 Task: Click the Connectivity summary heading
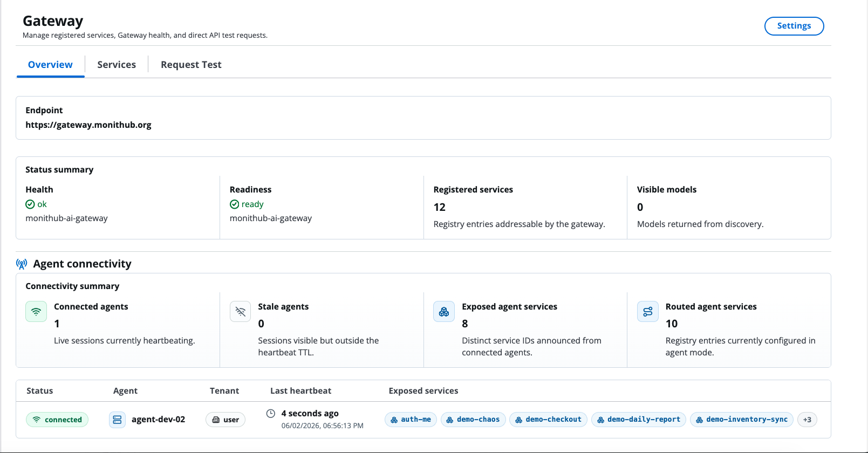coord(72,286)
